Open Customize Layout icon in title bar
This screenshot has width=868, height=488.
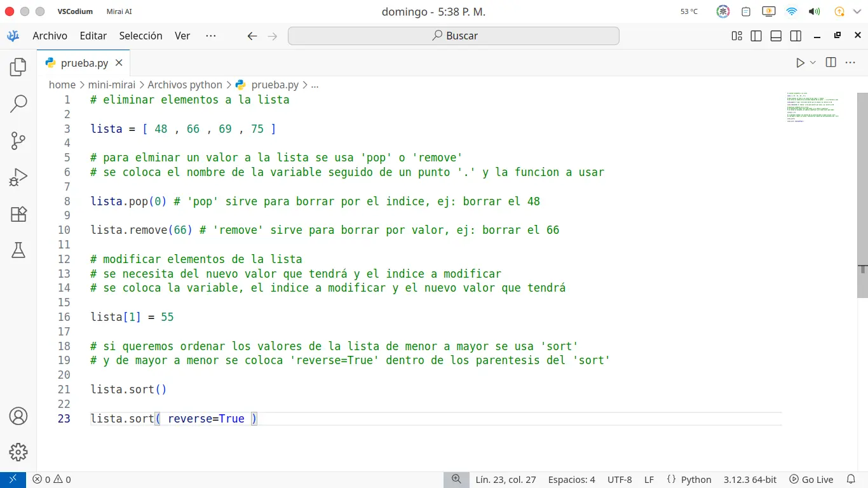(x=736, y=36)
